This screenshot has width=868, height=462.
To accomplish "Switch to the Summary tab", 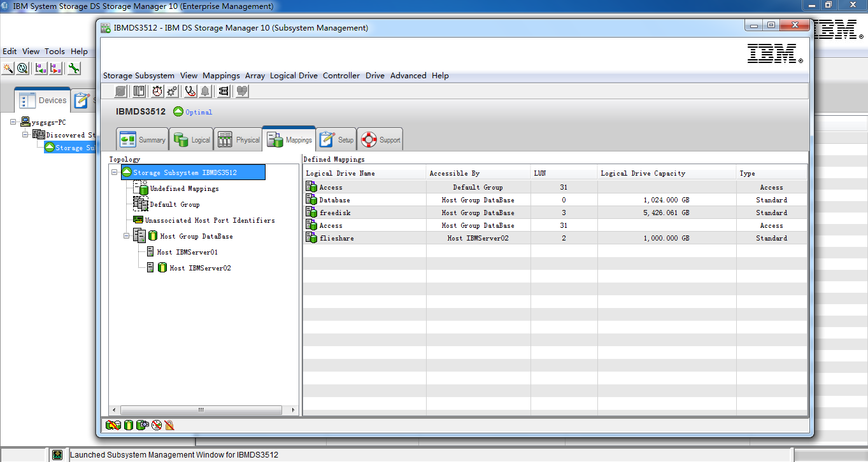I will [143, 139].
